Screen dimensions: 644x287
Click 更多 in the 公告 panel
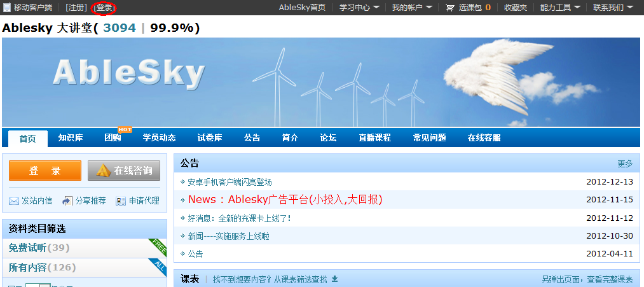pyautogui.click(x=625, y=164)
